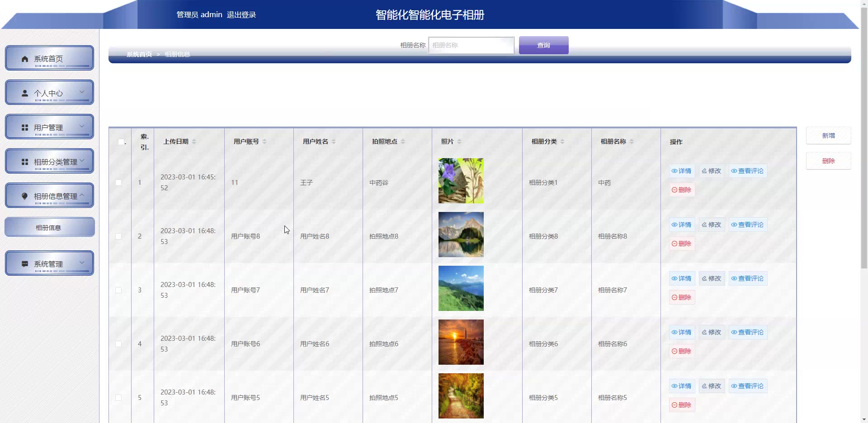Click 修改 for album 中药
The height and width of the screenshot is (423, 868).
(x=712, y=171)
